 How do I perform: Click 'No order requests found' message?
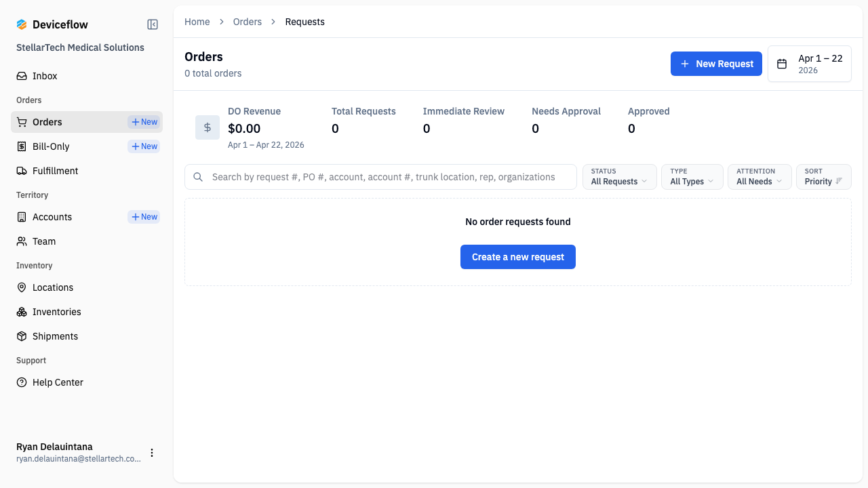point(518,222)
